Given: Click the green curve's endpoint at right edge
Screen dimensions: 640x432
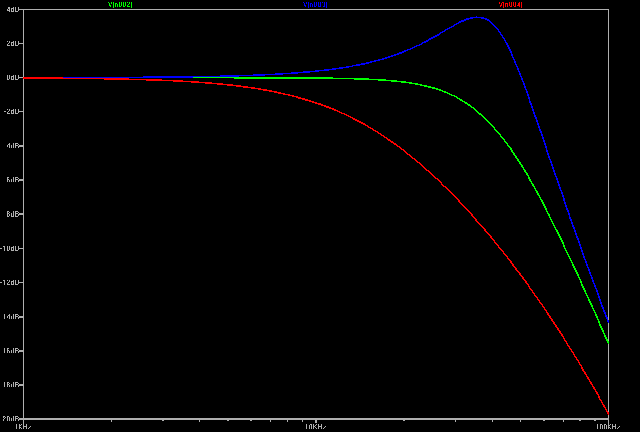Looking at the screenshot, I should (x=609, y=343).
